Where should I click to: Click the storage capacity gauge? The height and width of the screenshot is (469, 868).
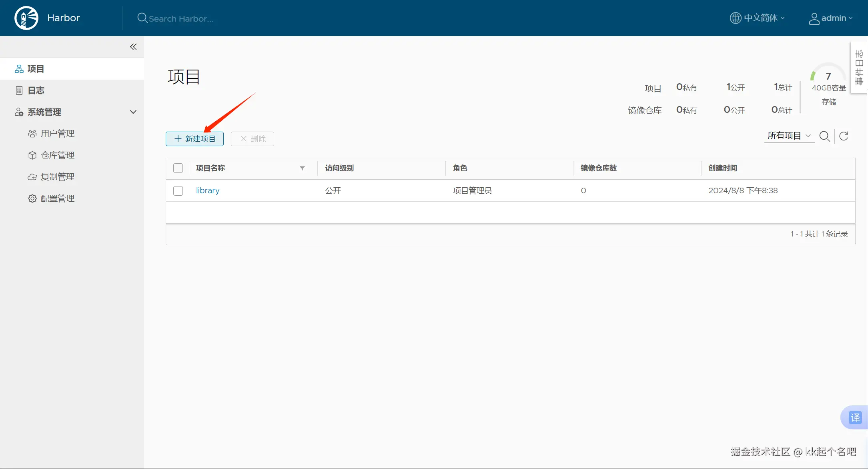[x=828, y=76]
